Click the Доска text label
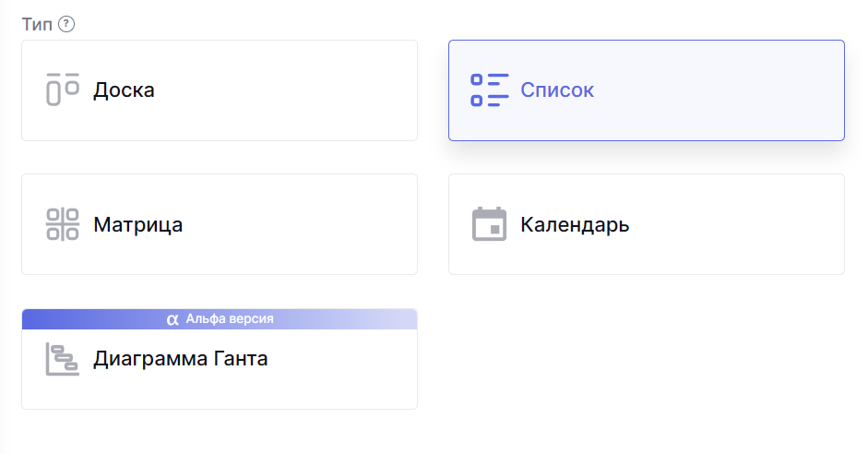This screenshot has height=454, width=868. click(124, 90)
